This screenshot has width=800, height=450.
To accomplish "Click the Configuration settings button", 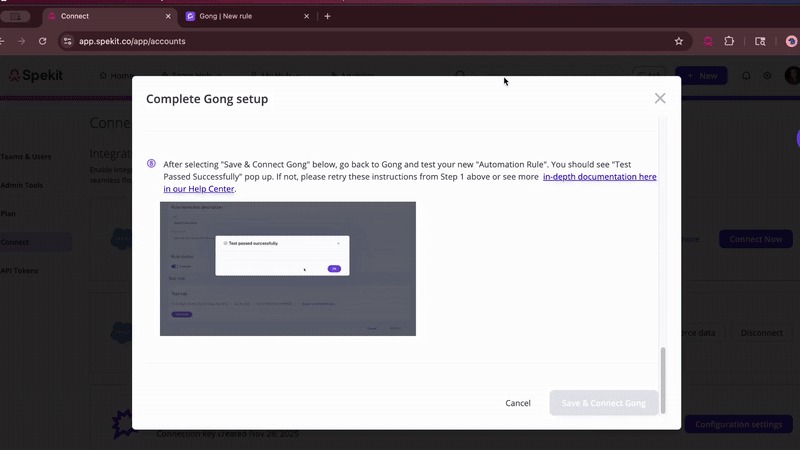I will coord(738,424).
